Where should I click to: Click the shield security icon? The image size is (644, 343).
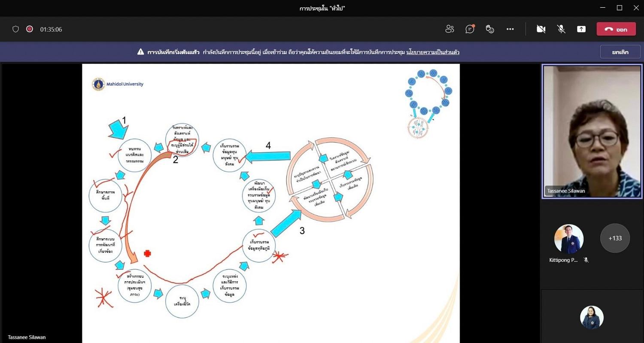(16, 29)
